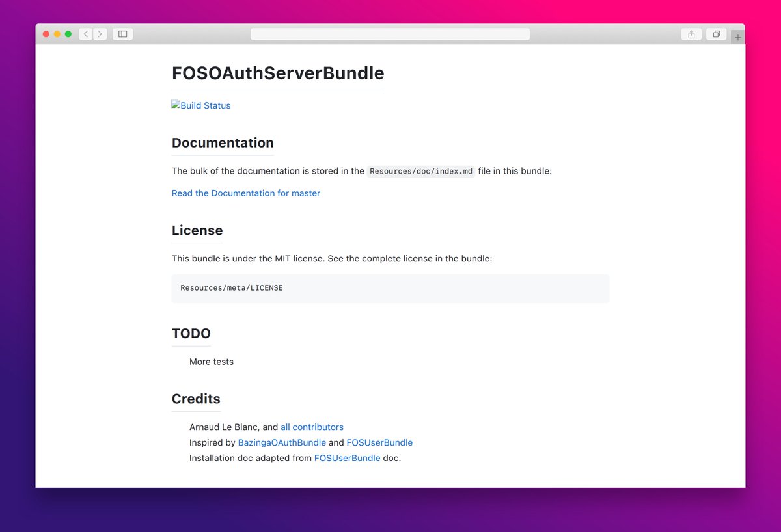
Task: Click the FOSOAuthServerBundle page title
Action: click(x=278, y=73)
